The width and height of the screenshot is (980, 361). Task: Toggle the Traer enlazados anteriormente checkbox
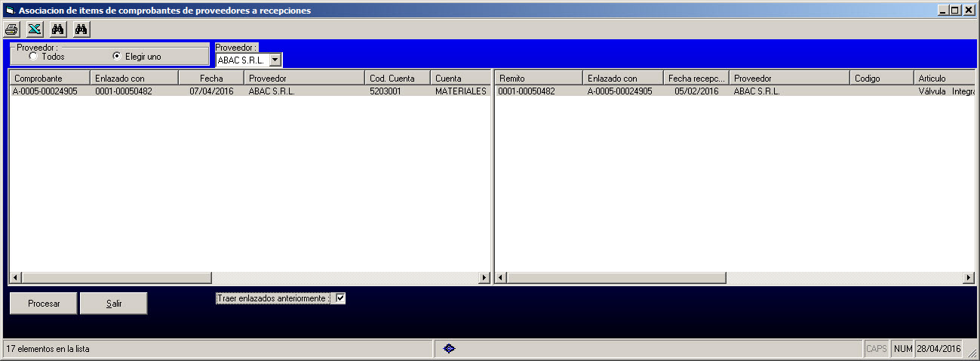click(340, 298)
